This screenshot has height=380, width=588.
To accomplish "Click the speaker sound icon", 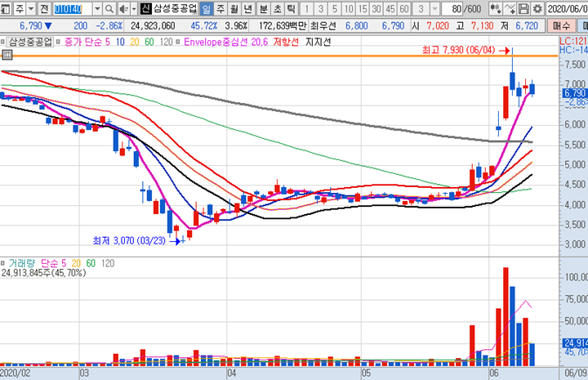I will 123,9.
